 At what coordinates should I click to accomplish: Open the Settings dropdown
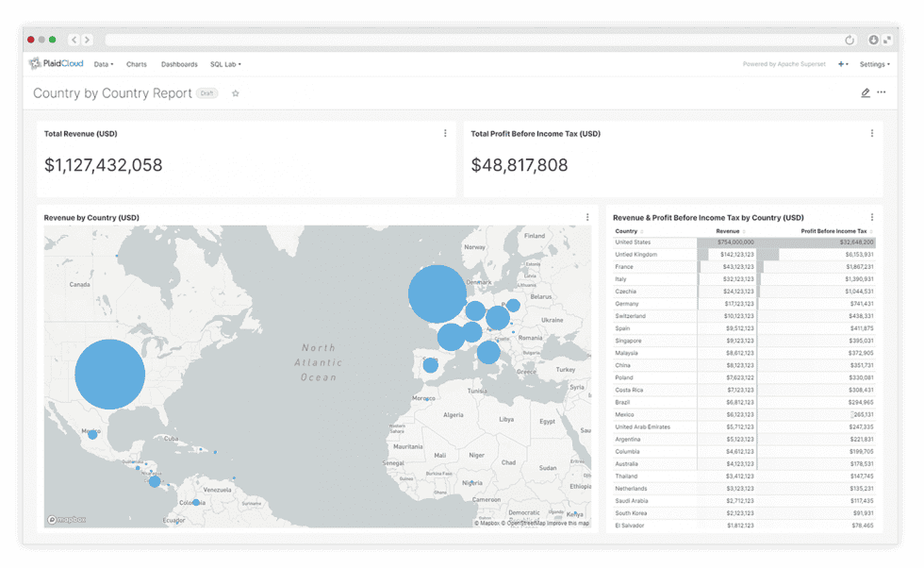coord(875,64)
